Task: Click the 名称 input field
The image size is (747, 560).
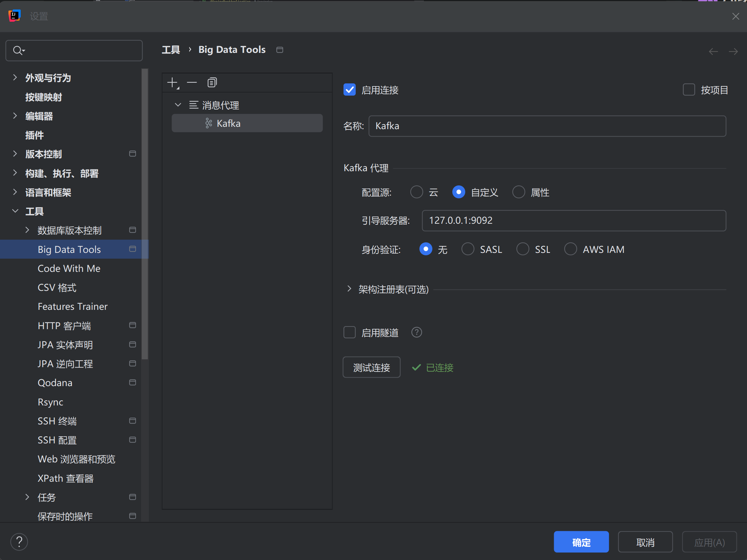Action: [x=547, y=126]
